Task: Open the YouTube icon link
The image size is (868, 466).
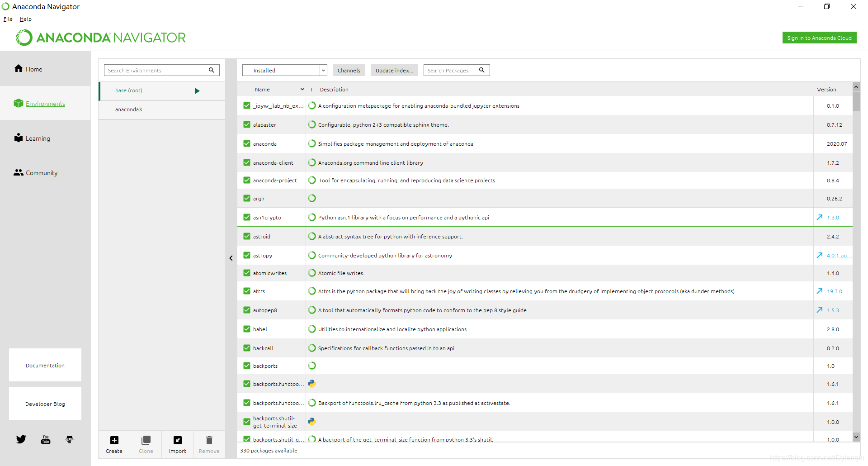Action: 46,439
